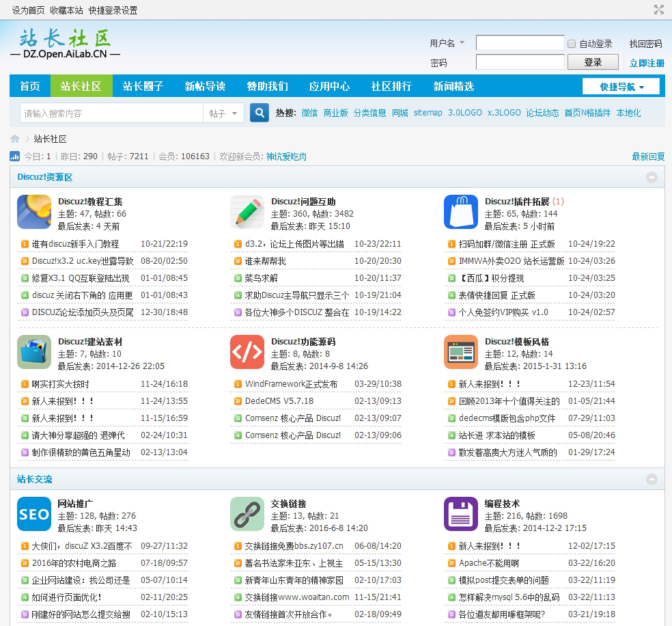Click rank 4 badge beside 请大神分享超强的 退弹代
Image resolution: width=672 pixels, height=626 pixels.
point(25,435)
